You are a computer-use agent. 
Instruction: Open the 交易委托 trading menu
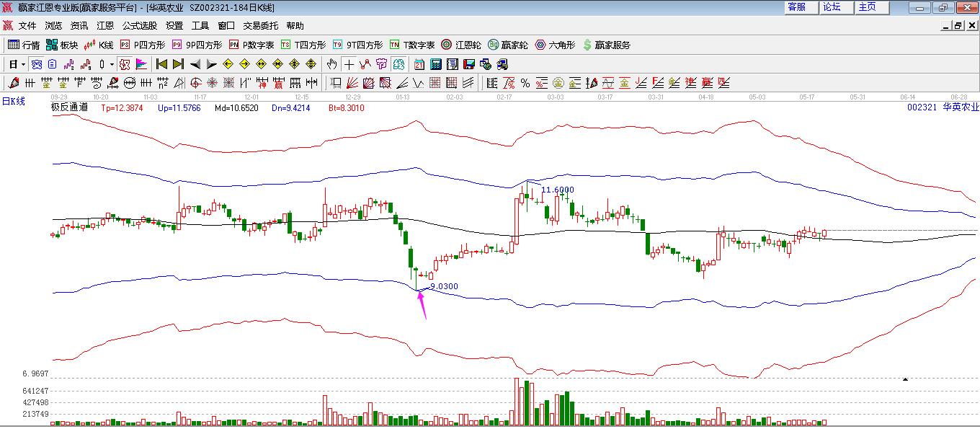pyautogui.click(x=260, y=25)
